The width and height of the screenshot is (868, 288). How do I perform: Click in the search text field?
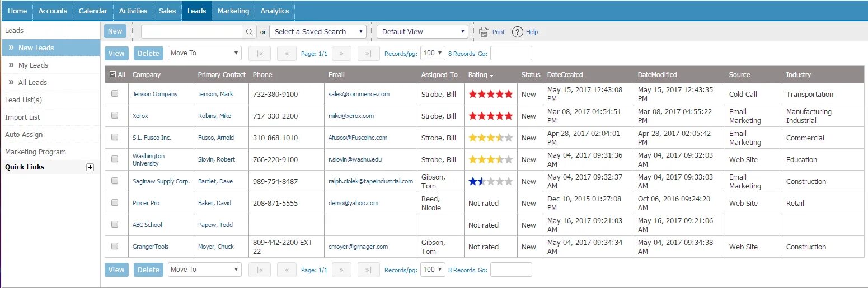192,32
